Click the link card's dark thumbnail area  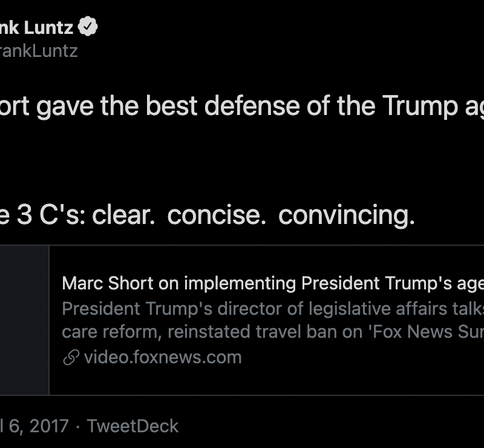click(24, 320)
